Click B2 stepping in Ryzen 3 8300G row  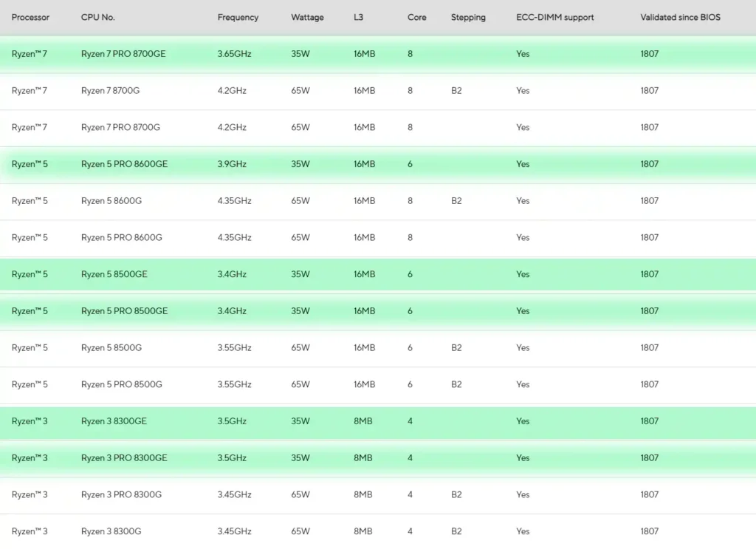[x=456, y=531]
